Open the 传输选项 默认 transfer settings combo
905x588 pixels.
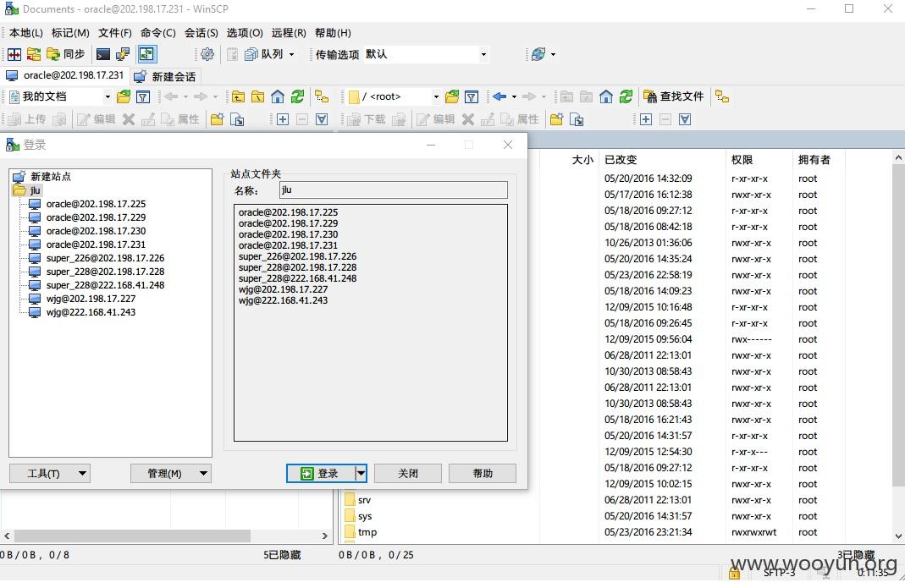428,54
